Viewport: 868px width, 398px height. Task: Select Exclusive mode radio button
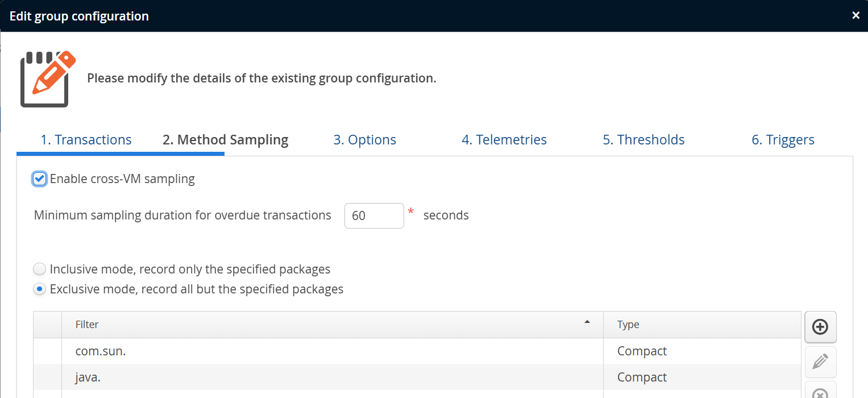[40, 289]
